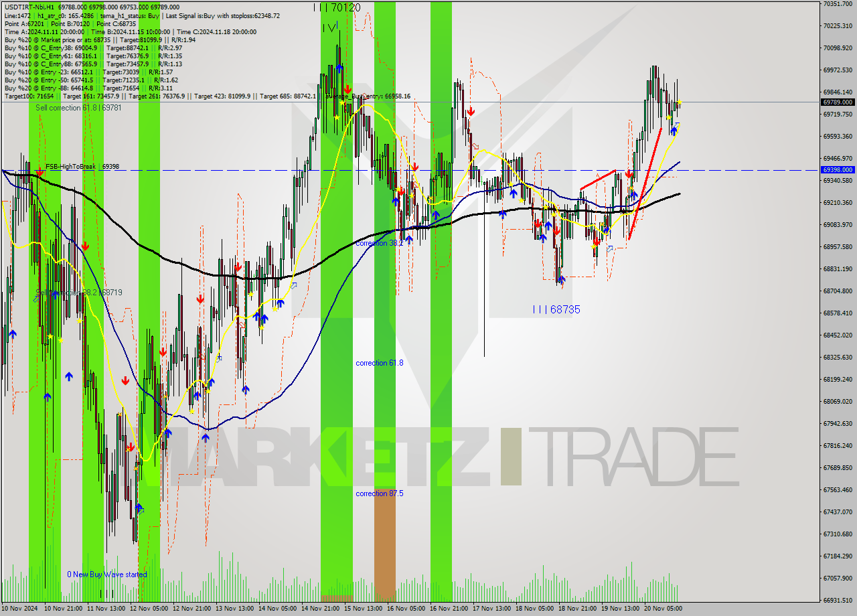Click the 'correction 61.8' label
857x616 pixels.
380,363
